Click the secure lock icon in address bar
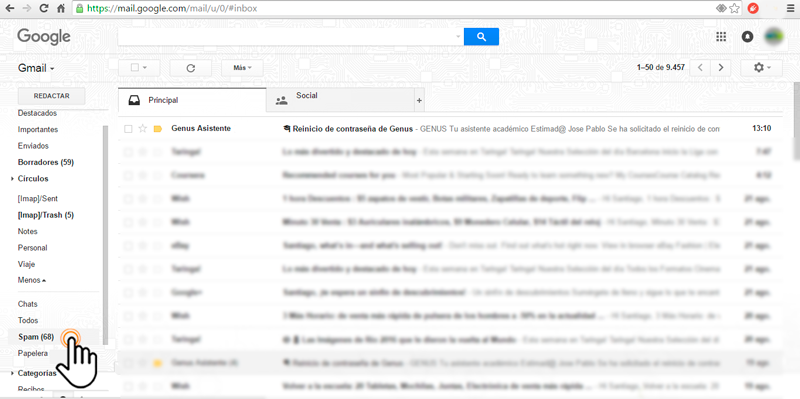 point(79,8)
